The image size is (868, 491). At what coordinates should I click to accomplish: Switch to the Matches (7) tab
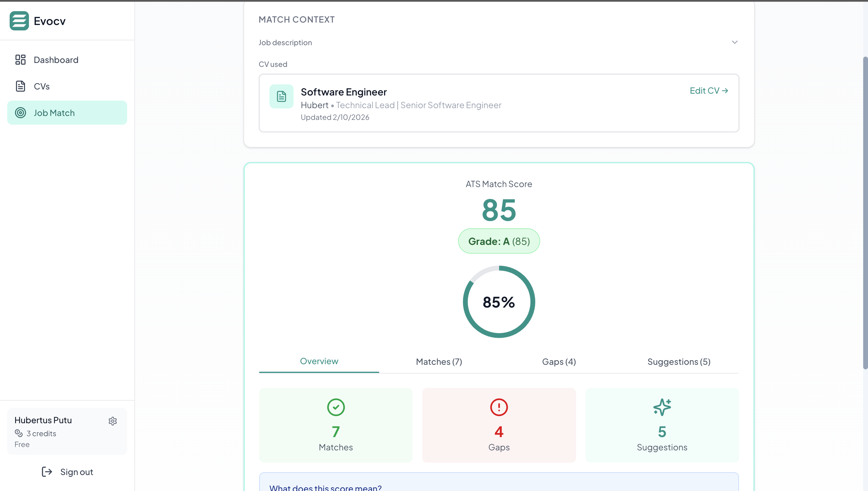[x=439, y=361]
